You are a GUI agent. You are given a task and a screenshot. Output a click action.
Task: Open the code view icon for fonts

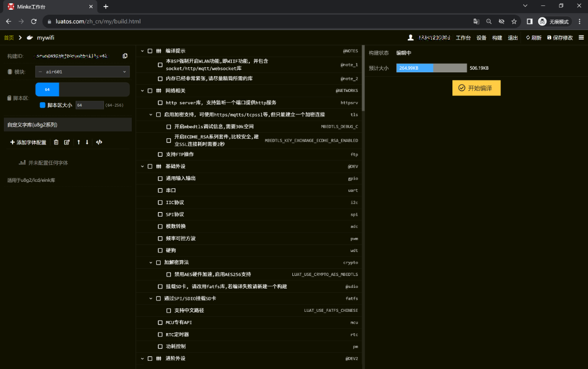point(99,142)
